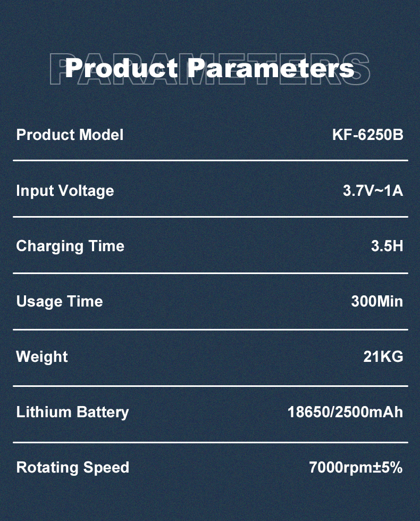Click the 3.7V~1A voltage value

tap(373, 191)
